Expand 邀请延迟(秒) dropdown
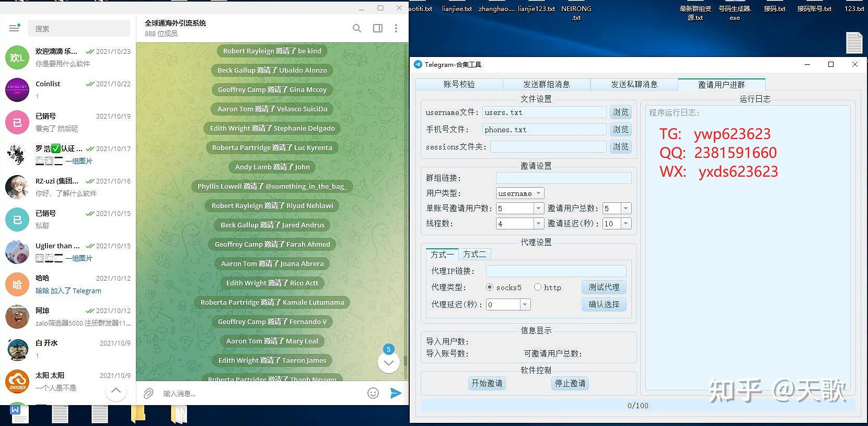The image size is (868, 426). pos(626,223)
